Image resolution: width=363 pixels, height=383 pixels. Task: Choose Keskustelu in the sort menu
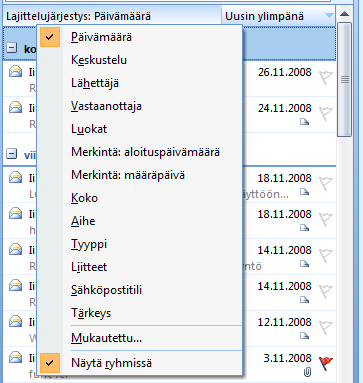pos(139,60)
